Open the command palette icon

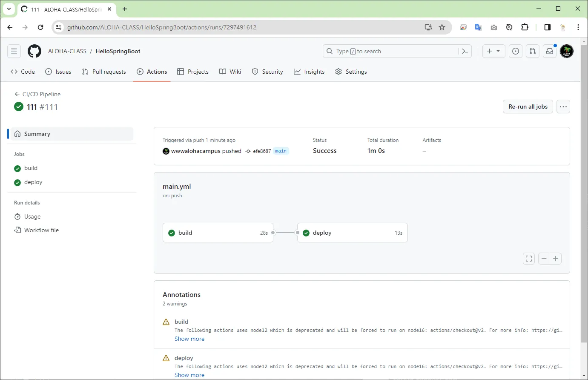465,51
